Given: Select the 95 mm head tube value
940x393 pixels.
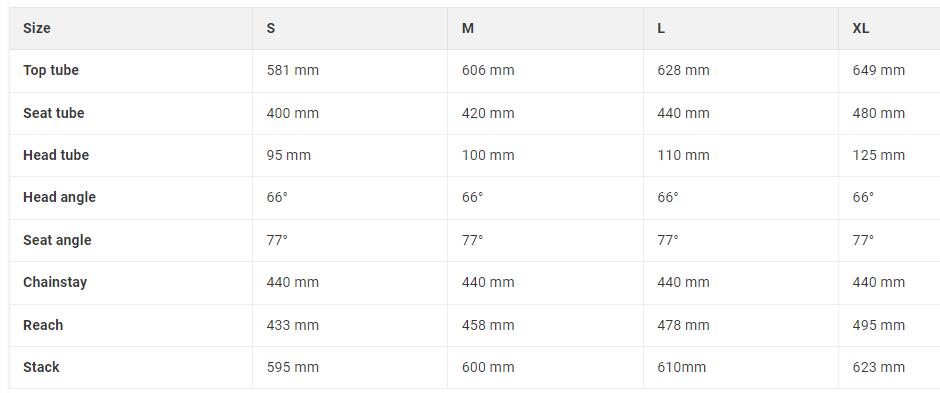Looking at the screenshot, I should click(x=288, y=155).
